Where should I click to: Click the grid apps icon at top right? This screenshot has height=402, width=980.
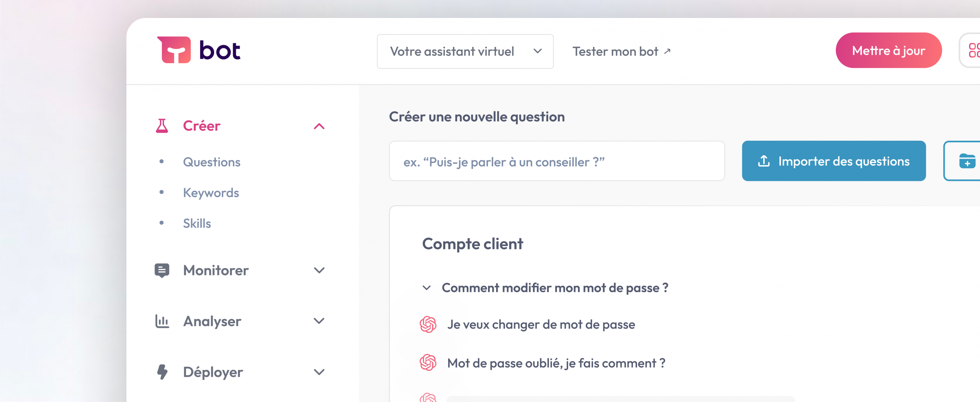973,50
